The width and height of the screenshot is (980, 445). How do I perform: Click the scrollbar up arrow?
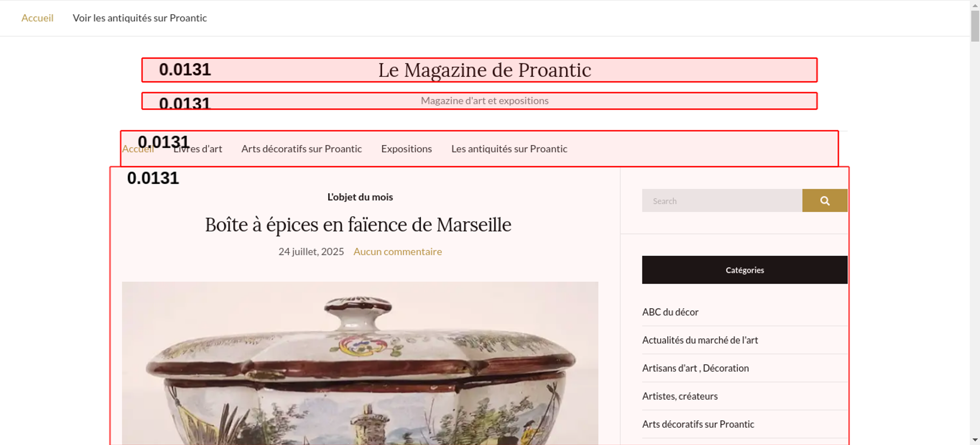pos(975,5)
